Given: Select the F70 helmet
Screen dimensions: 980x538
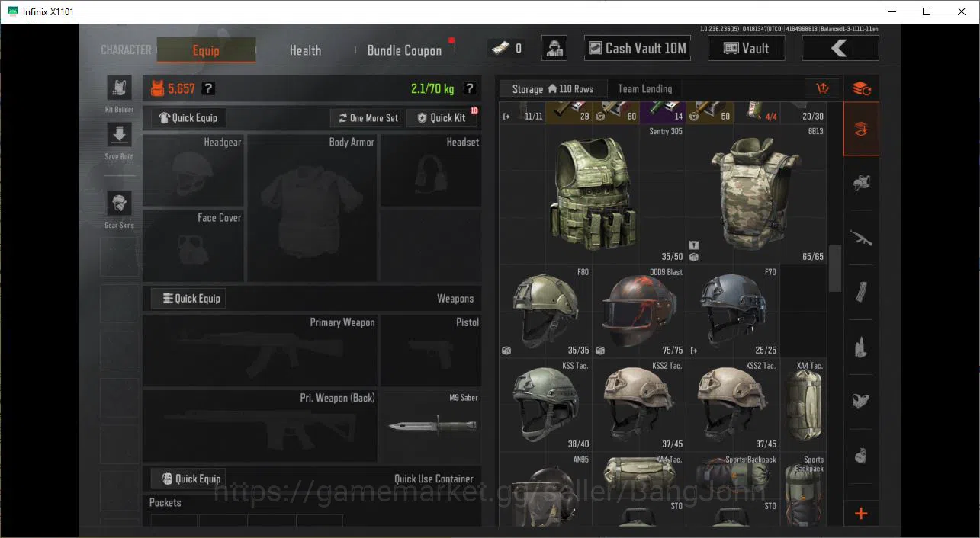Looking at the screenshot, I should (x=733, y=311).
